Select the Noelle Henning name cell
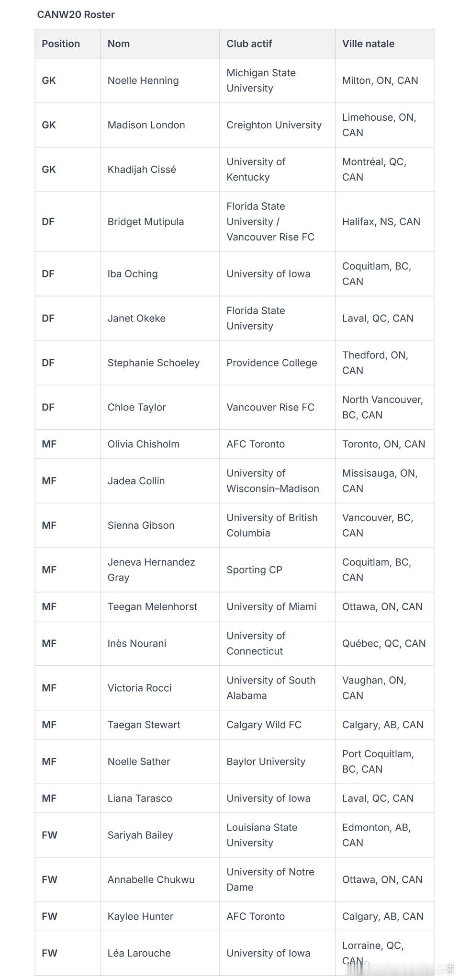 point(160,80)
